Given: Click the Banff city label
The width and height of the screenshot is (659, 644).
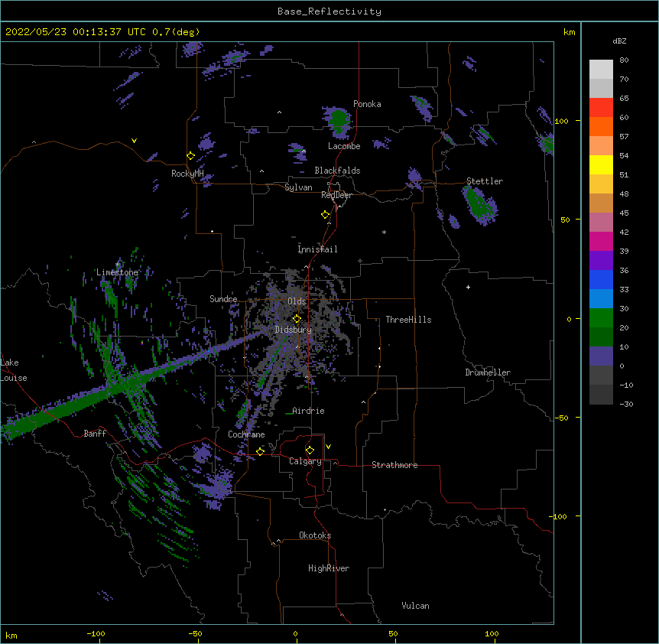Looking at the screenshot, I should (x=95, y=434).
